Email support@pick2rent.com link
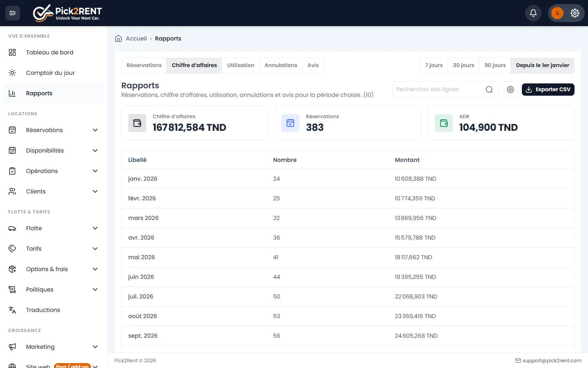This screenshot has width=588, height=368. [x=548, y=361]
